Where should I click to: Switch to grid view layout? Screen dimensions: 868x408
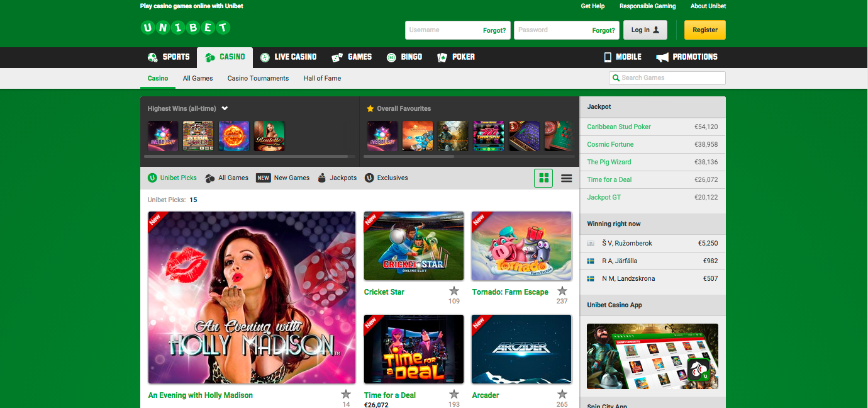coord(543,178)
